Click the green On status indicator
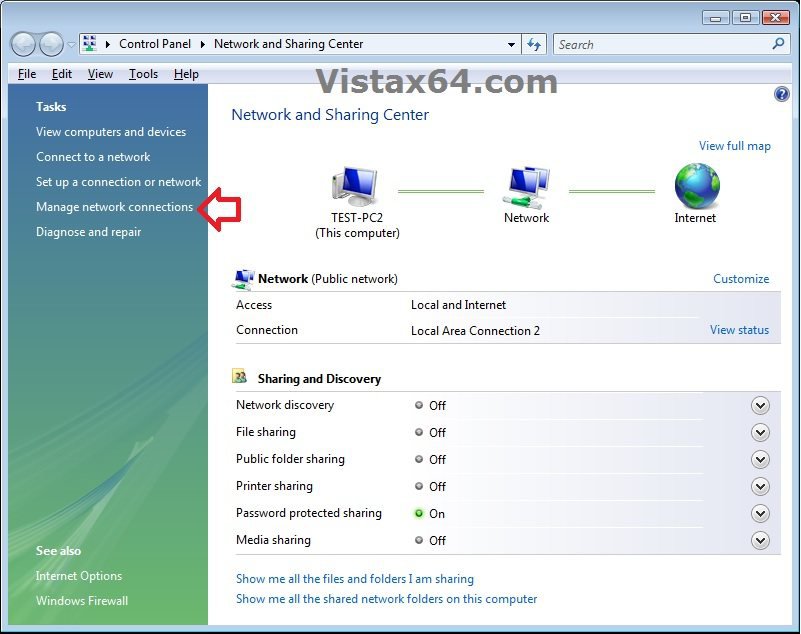The image size is (801, 634). click(x=420, y=513)
